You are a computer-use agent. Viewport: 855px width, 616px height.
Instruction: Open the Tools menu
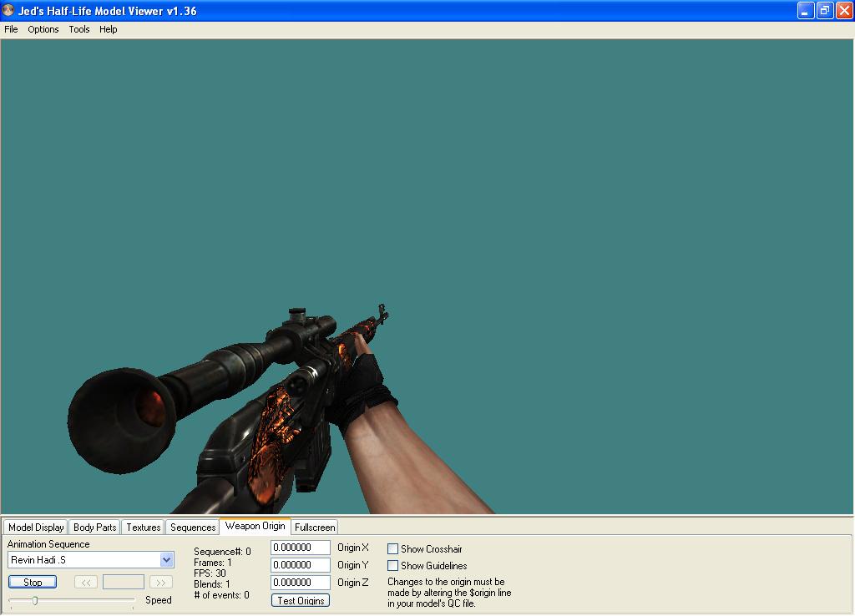tap(79, 29)
